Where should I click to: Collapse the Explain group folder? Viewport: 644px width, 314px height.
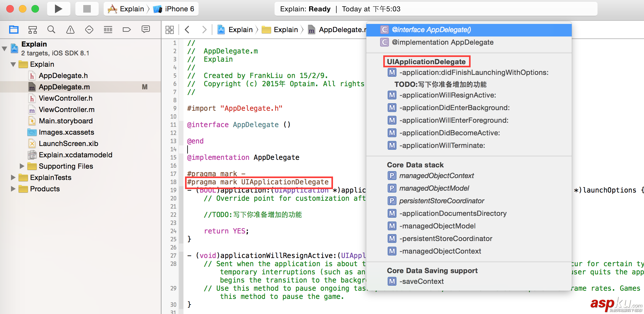point(13,64)
